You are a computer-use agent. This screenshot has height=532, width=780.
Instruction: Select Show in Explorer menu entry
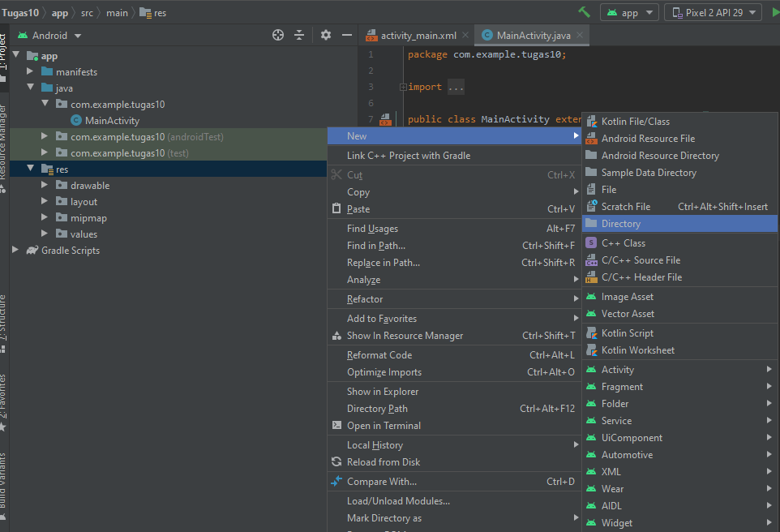click(x=454, y=392)
